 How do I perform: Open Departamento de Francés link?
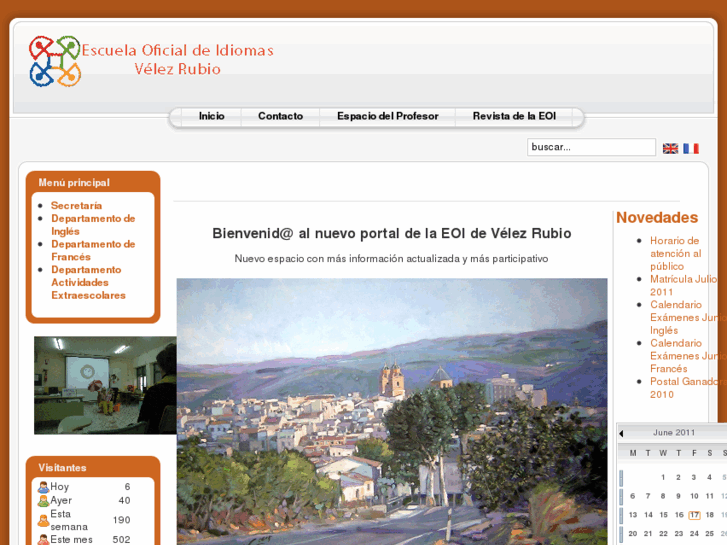coord(93,250)
